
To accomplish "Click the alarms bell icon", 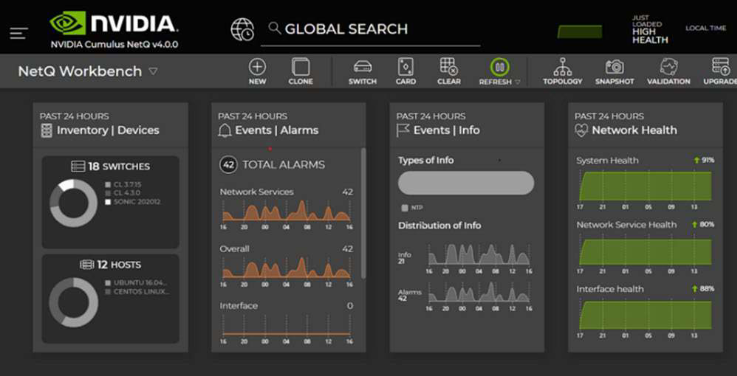I will pyautogui.click(x=225, y=131).
